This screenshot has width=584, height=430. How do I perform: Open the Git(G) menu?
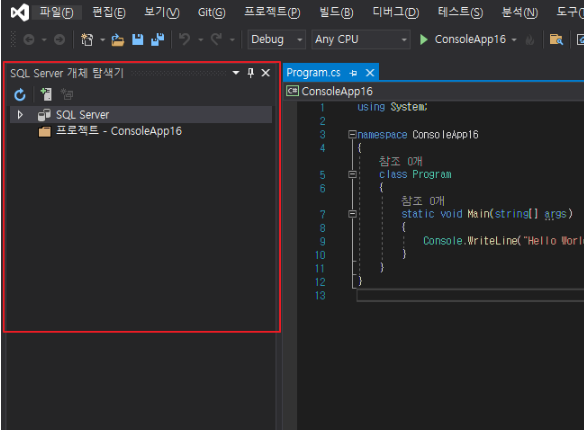[212, 12]
